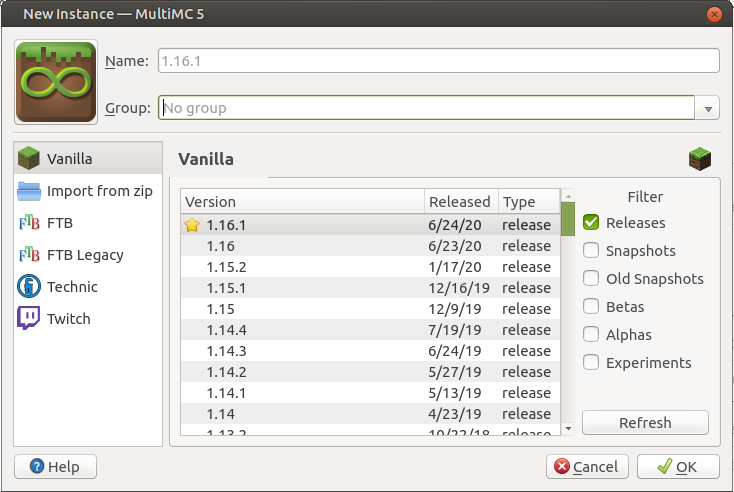Click release date 12/16/19
Image resolution: width=734 pixels, height=492 pixels.
[x=459, y=288]
